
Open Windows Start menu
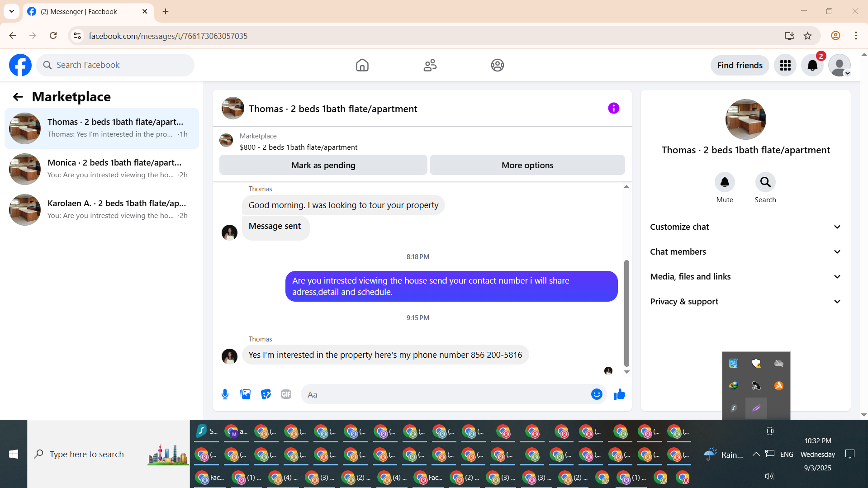(14, 454)
